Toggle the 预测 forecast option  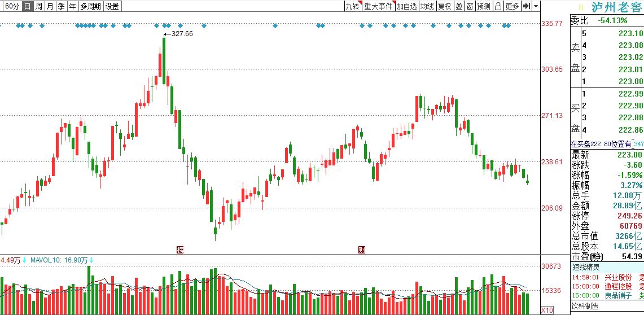click(483, 6)
